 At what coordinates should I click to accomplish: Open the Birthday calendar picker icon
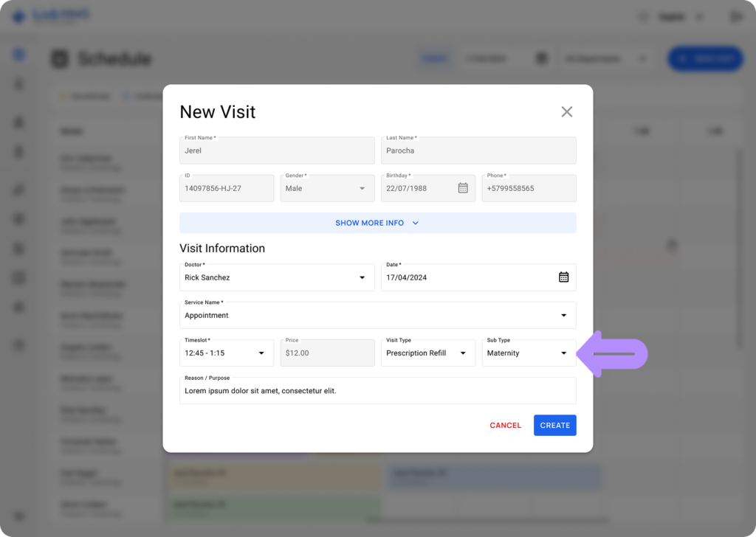463,188
